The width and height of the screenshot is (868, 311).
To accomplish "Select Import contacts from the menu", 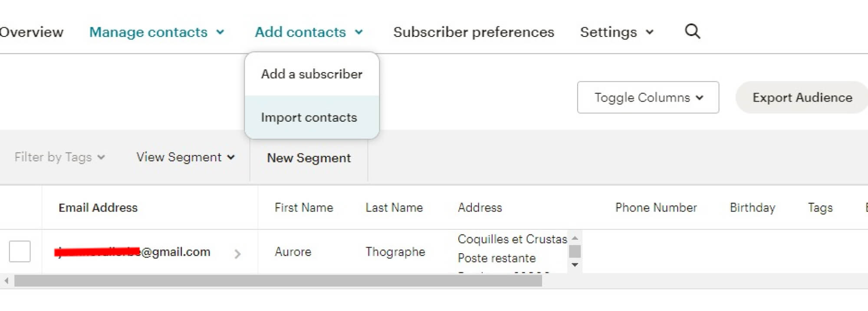I will point(309,117).
